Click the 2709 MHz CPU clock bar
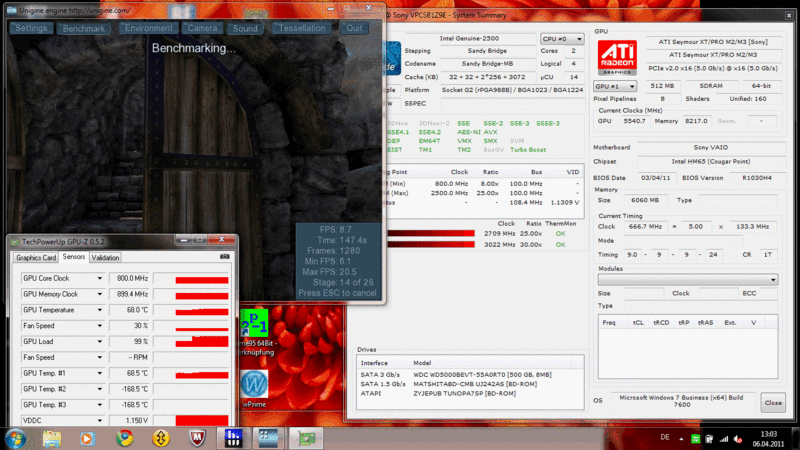Viewport: 800px width, 450px height. [432, 234]
